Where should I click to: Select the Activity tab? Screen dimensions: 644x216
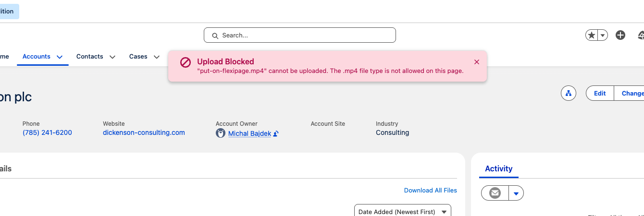498,168
